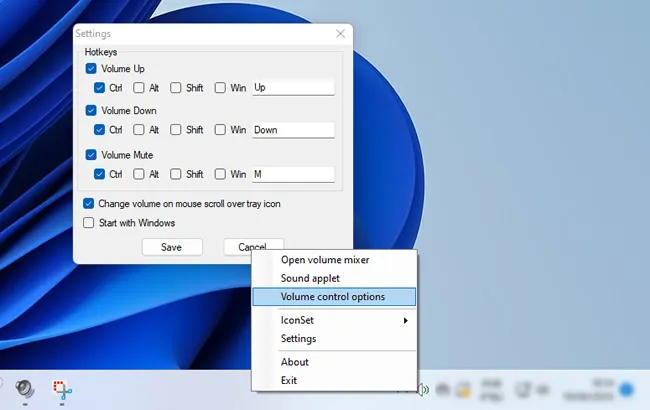Select Volume control options menu item

coord(334,297)
